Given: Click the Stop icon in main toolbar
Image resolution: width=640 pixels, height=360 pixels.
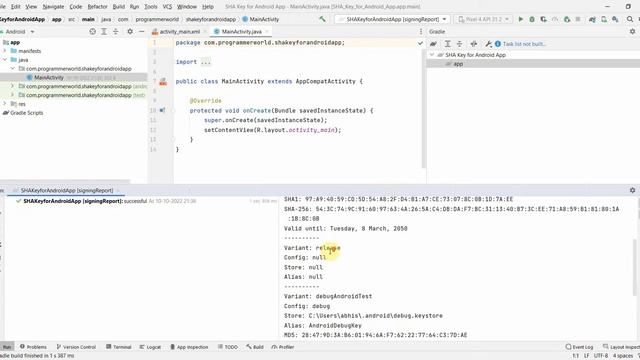Looking at the screenshot, I should pyautogui.click(x=578, y=19).
